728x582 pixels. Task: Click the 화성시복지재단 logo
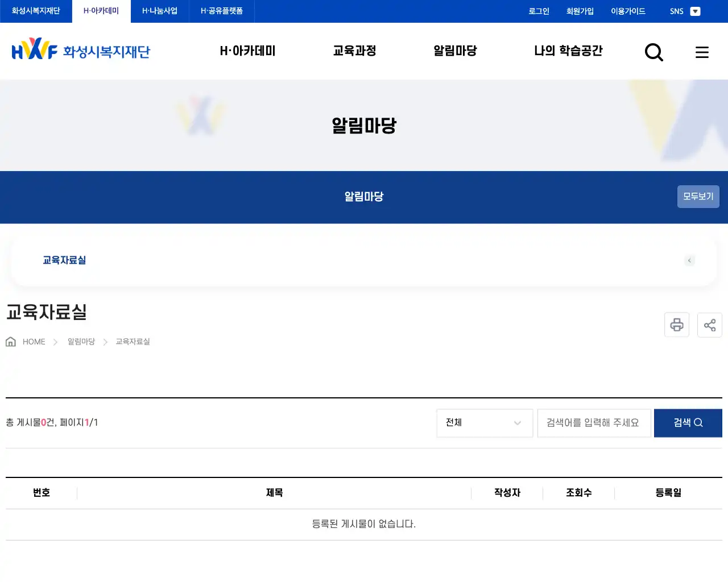pos(80,51)
